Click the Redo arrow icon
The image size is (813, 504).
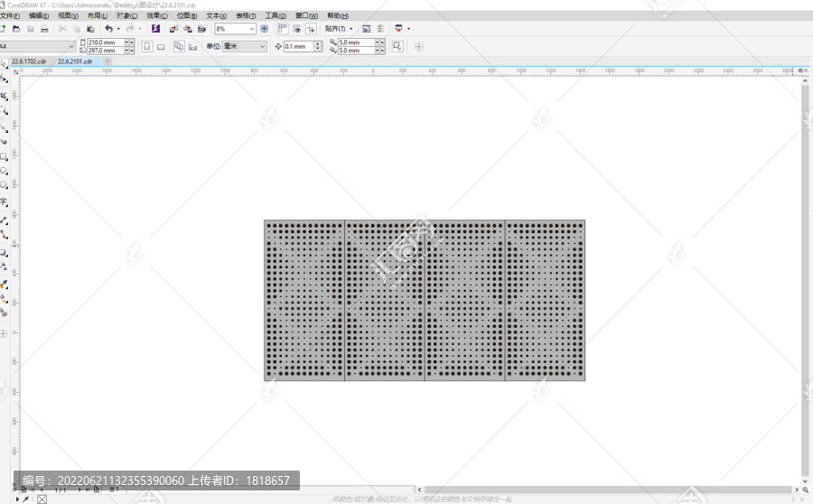[130, 29]
